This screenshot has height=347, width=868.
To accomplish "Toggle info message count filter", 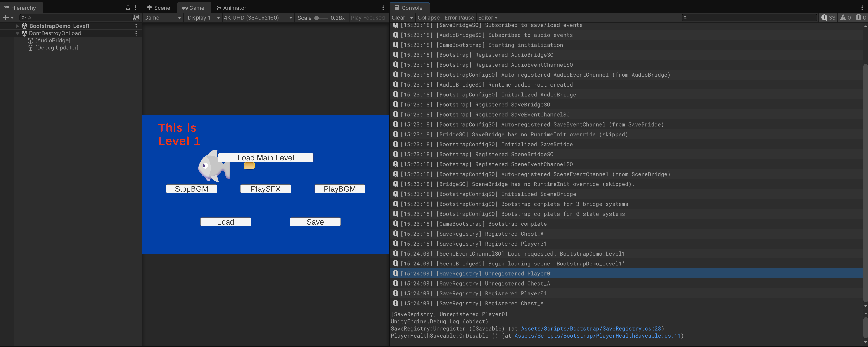I will click(828, 17).
